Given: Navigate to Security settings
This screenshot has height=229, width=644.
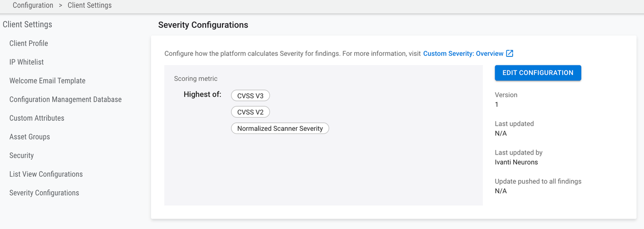Looking at the screenshot, I should coord(22,156).
